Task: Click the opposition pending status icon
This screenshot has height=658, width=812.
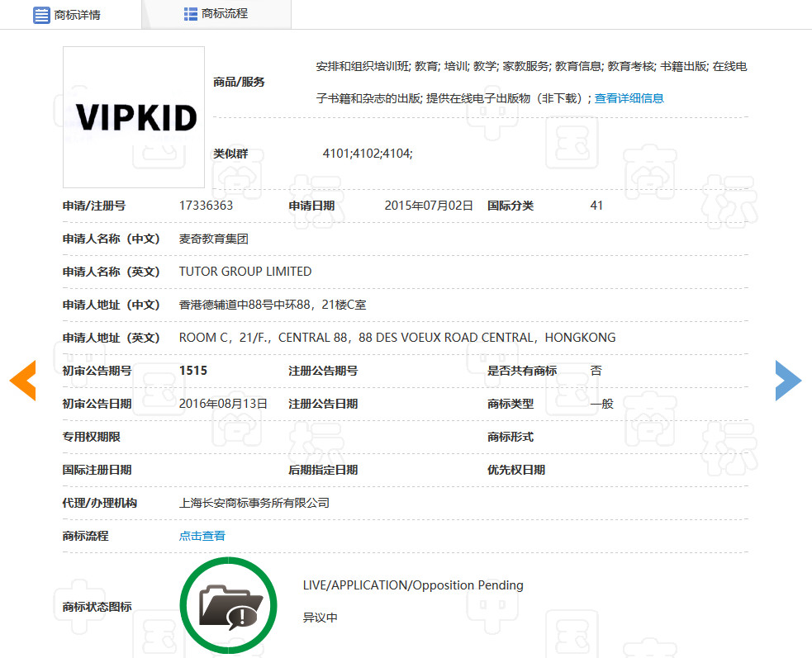Action: tap(228, 605)
